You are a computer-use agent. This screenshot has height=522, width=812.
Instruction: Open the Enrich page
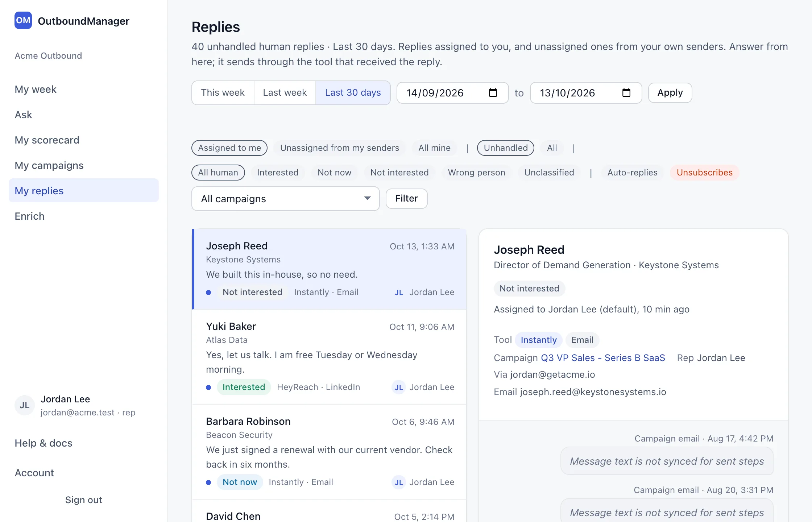84,216
